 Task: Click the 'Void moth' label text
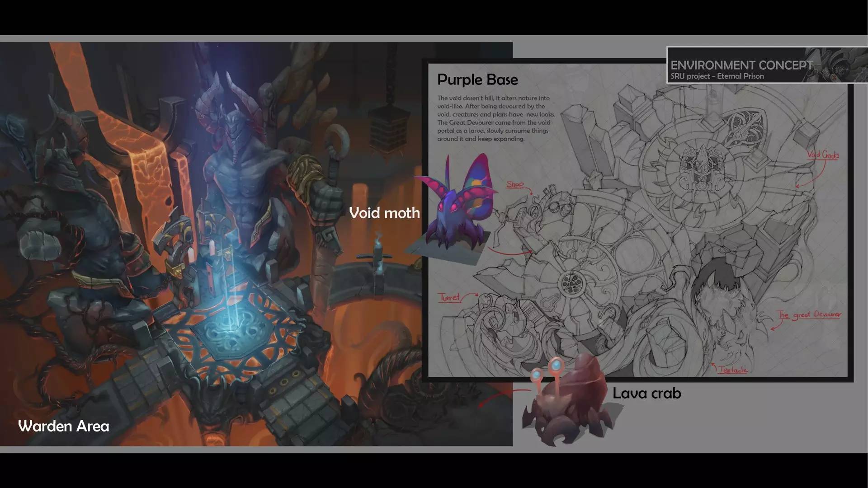(384, 213)
